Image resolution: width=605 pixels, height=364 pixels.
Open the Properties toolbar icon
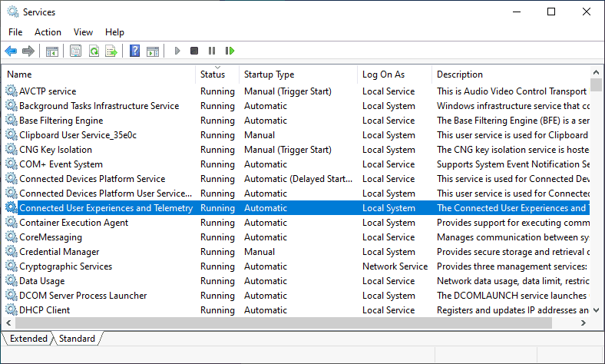click(75, 51)
